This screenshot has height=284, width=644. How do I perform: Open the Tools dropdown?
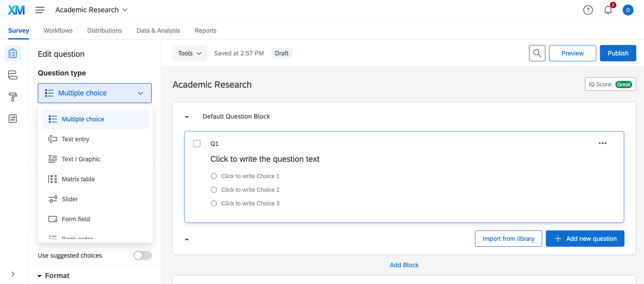[189, 53]
